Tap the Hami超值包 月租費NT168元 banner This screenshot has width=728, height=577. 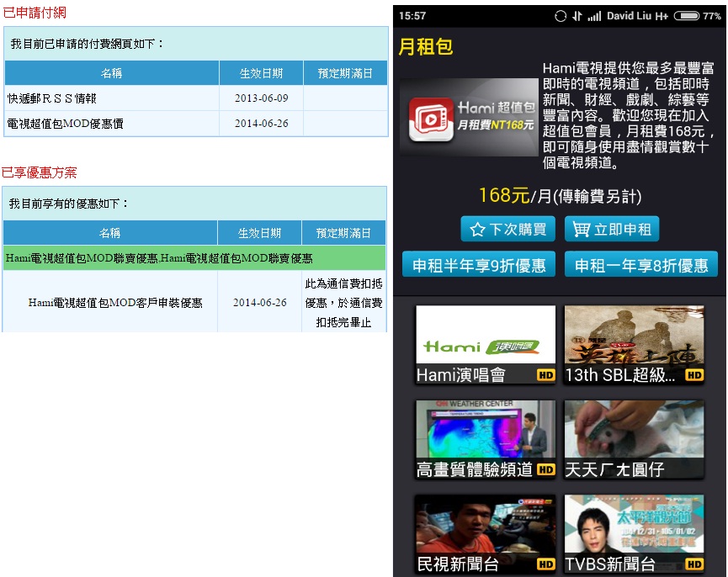469,117
